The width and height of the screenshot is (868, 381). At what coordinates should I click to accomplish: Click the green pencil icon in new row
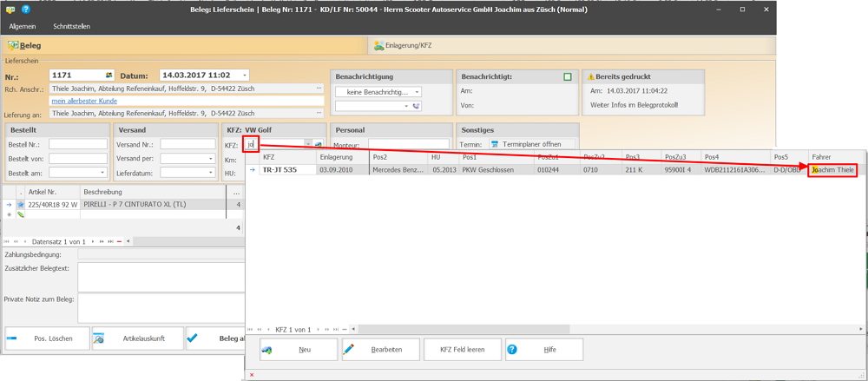click(x=21, y=214)
